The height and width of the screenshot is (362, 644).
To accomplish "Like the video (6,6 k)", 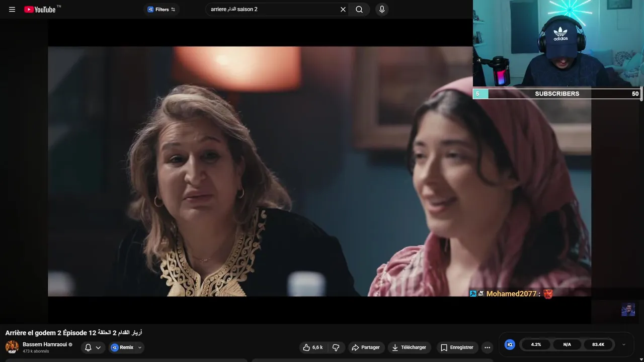I will (312, 347).
